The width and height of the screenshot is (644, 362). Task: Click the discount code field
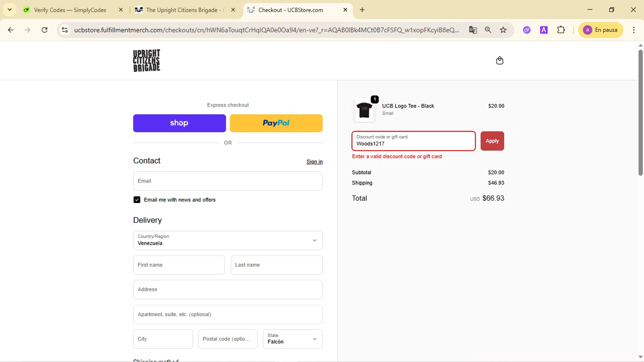click(x=413, y=141)
